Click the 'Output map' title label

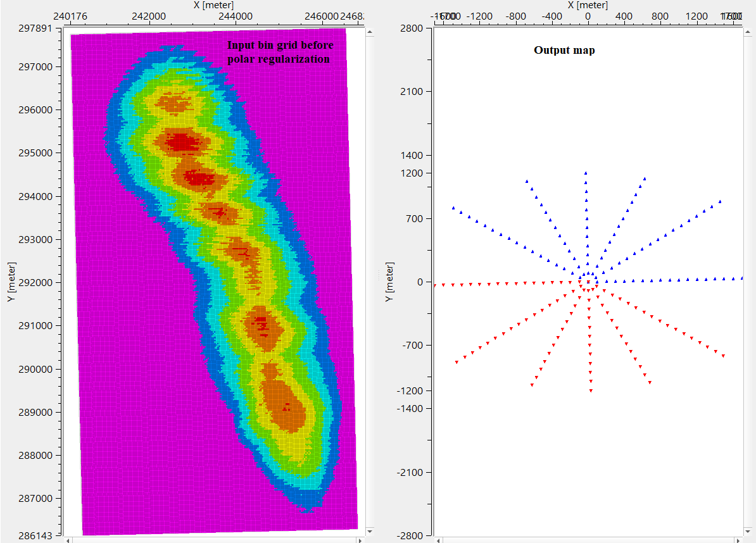[565, 50]
